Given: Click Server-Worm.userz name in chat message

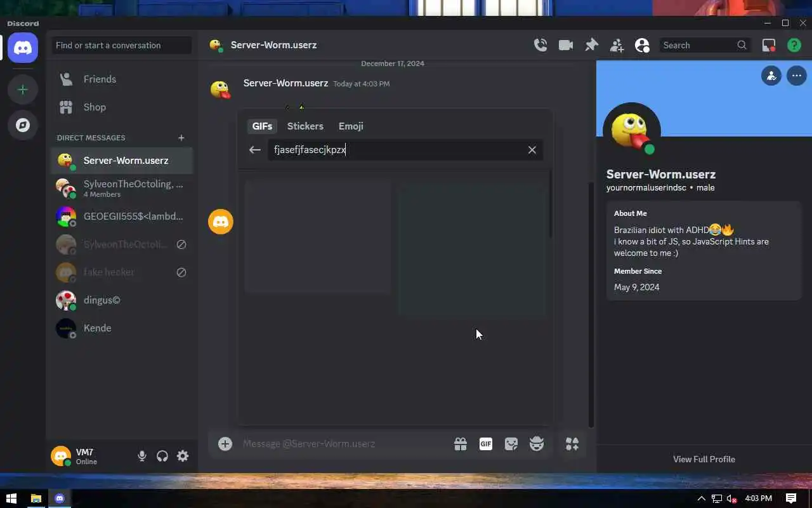Looking at the screenshot, I should (x=285, y=83).
